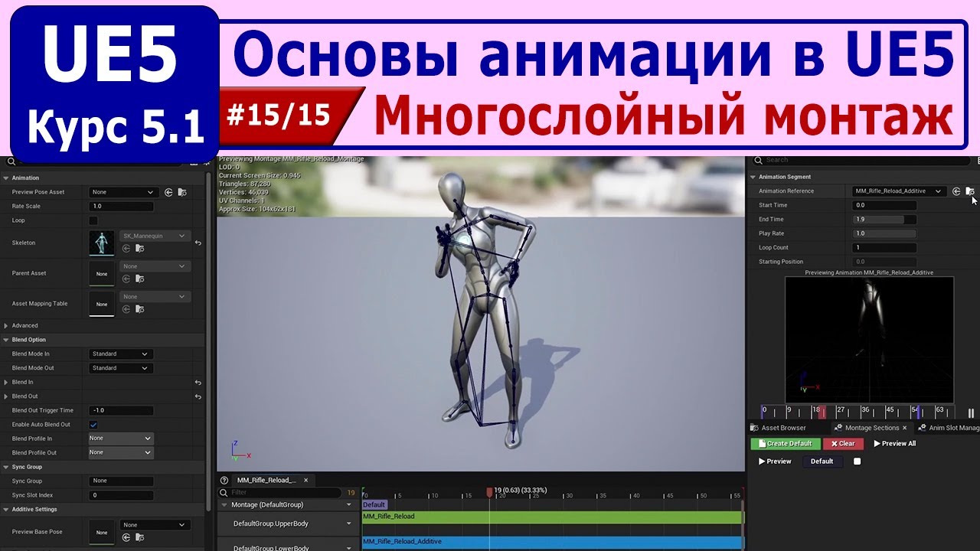The width and height of the screenshot is (980, 551).
Task: Click the timeline Filter search icon
Action: [224, 493]
